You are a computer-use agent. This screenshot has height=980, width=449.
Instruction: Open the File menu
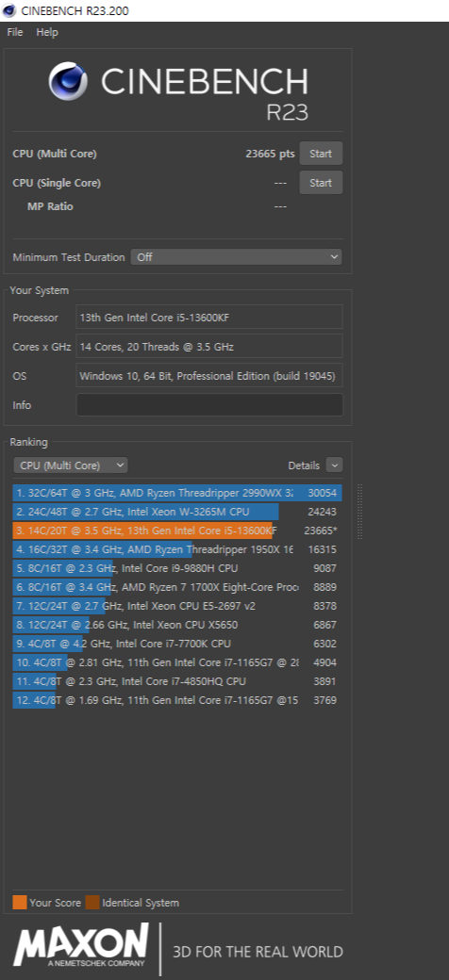click(x=15, y=32)
